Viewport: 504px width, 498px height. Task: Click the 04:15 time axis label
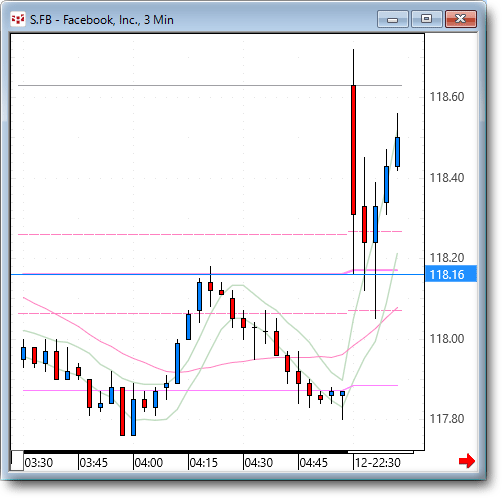(x=204, y=463)
